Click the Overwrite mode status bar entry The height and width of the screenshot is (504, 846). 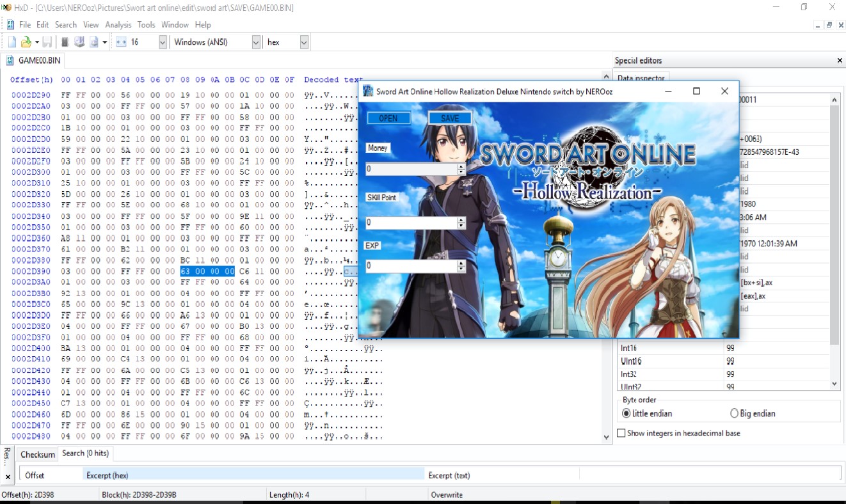coord(447,495)
